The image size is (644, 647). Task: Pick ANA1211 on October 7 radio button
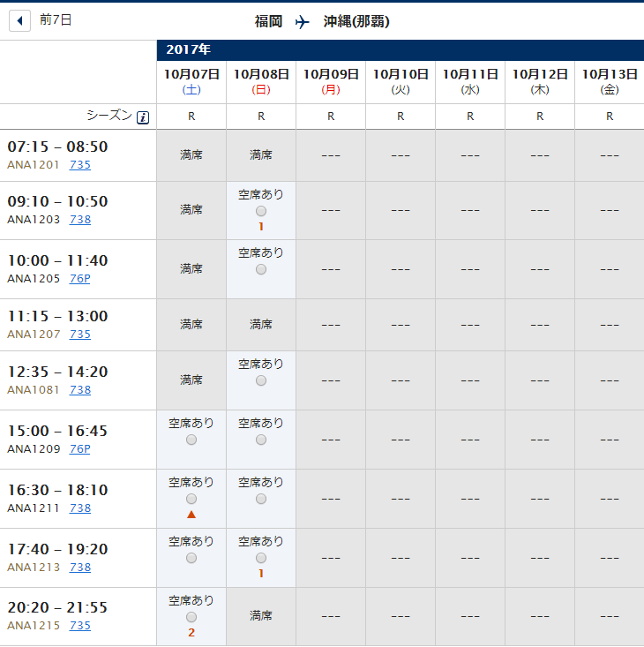pyautogui.click(x=191, y=499)
